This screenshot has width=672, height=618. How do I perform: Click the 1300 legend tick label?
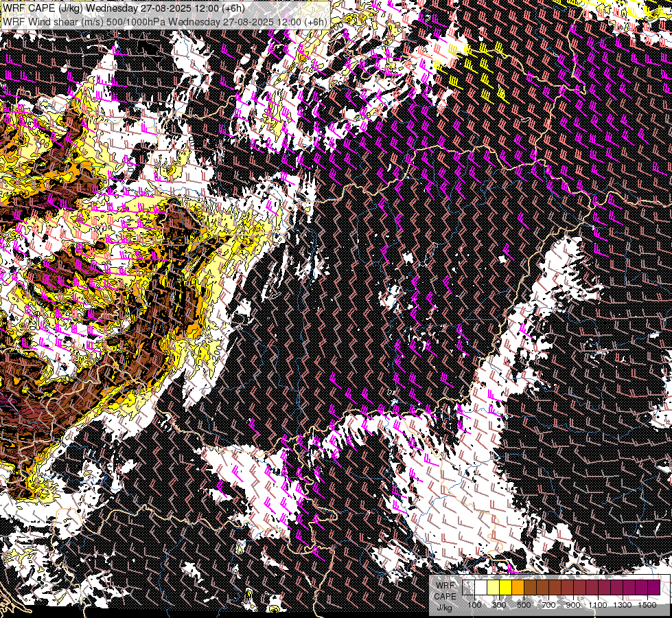coord(623,605)
